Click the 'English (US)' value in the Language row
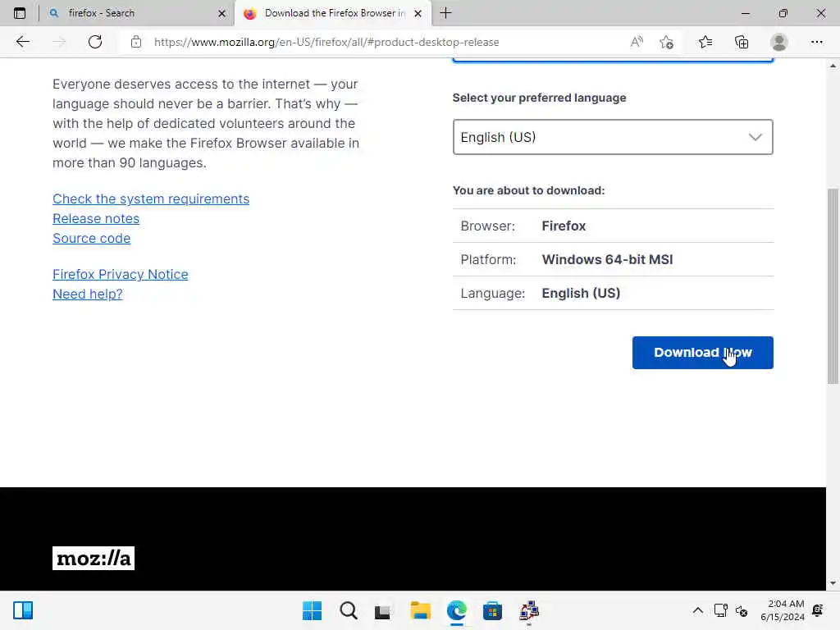 pyautogui.click(x=581, y=294)
